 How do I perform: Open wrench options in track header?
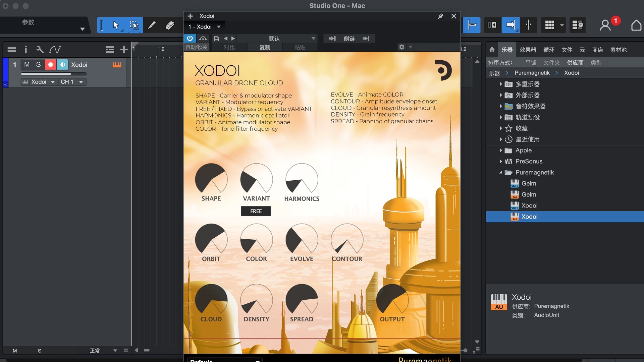pyautogui.click(x=40, y=50)
